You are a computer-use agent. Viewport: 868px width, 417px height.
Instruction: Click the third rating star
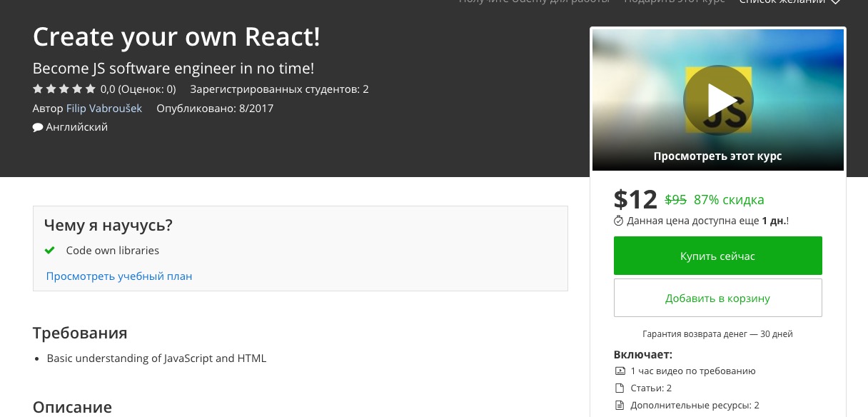tap(64, 89)
